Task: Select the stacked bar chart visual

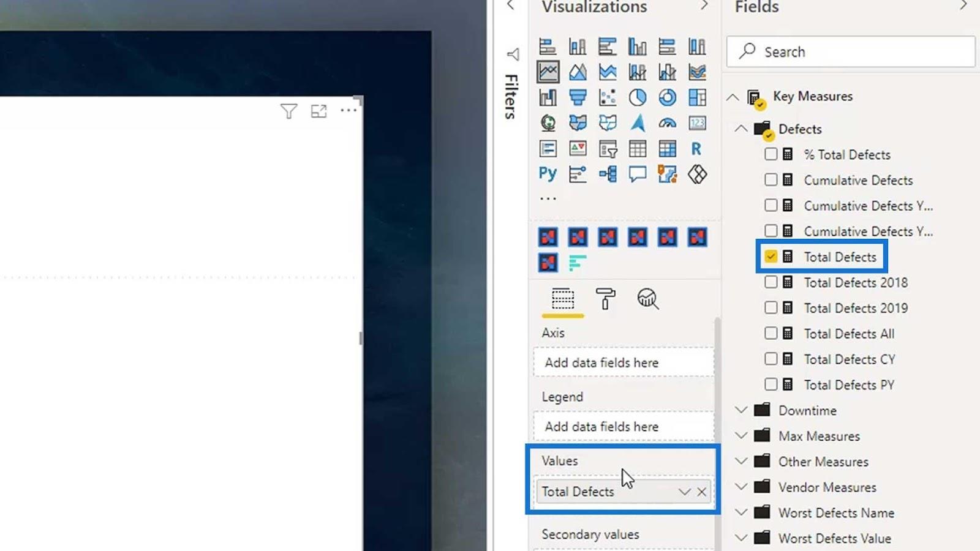Action: [548, 47]
